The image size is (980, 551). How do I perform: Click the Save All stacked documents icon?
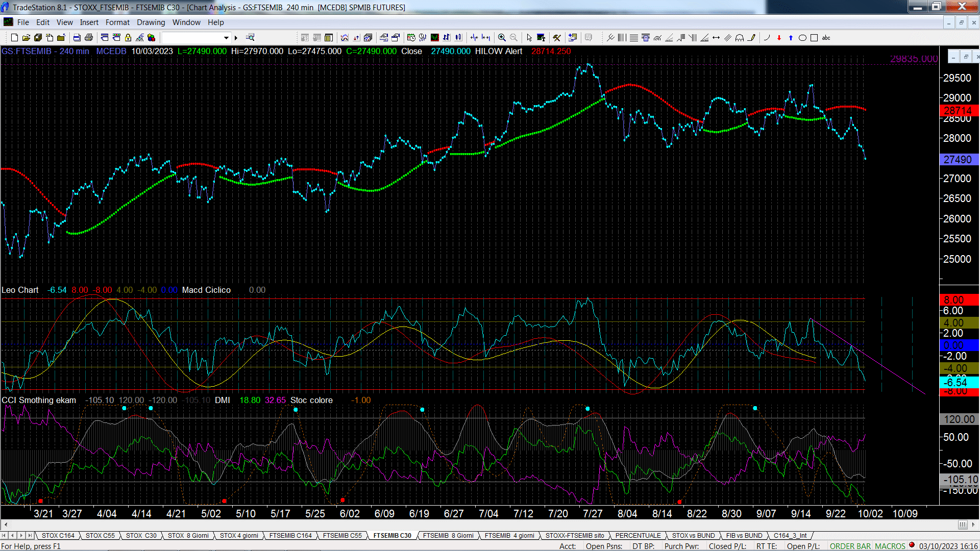(x=38, y=38)
